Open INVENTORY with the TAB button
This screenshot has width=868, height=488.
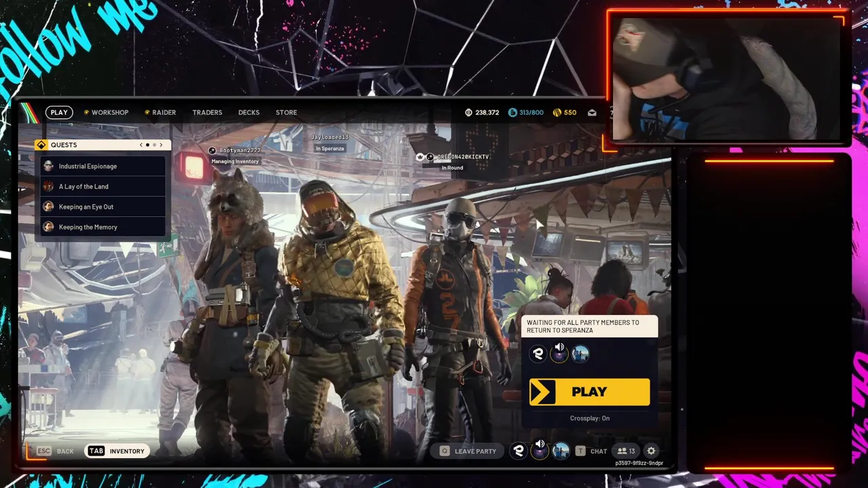point(117,451)
